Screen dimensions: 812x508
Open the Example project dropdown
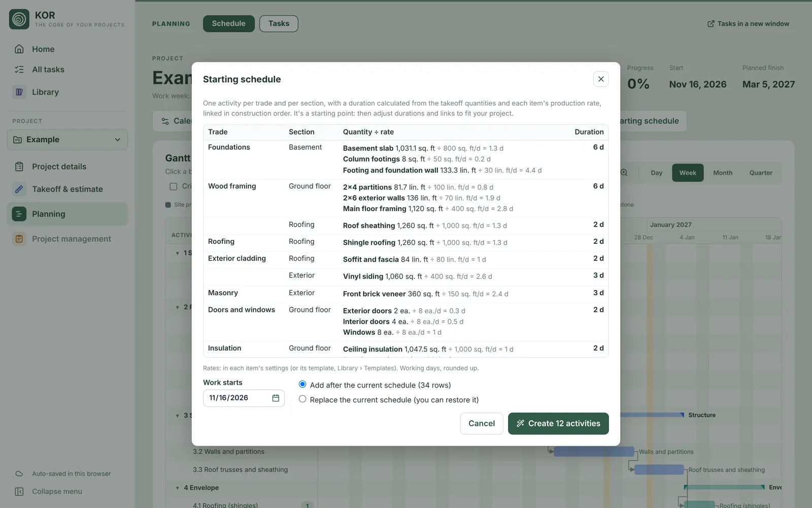point(67,140)
